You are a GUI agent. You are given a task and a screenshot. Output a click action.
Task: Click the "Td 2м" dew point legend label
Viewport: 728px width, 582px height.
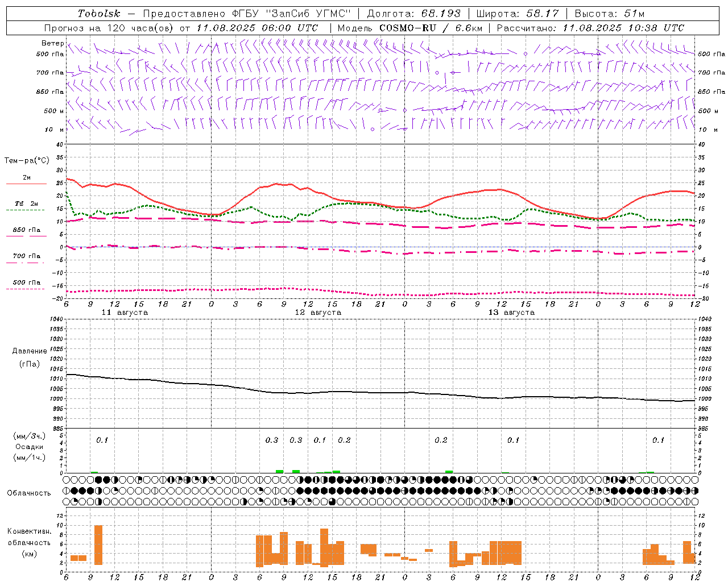point(27,203)
